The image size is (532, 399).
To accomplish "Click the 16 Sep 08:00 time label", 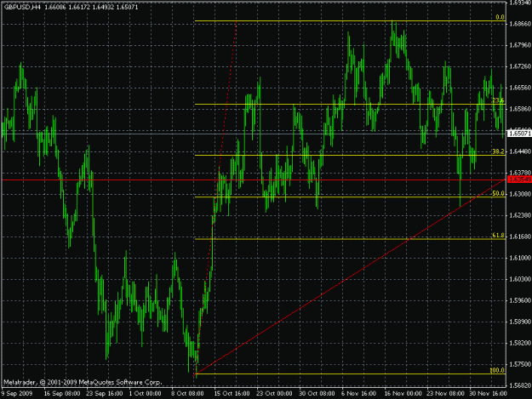I will coord(62,393).
